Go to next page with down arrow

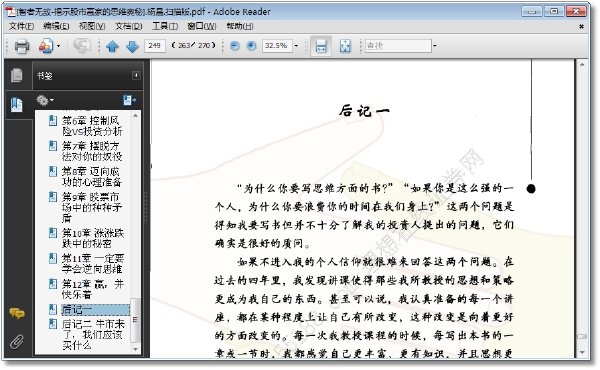(132, 46)
